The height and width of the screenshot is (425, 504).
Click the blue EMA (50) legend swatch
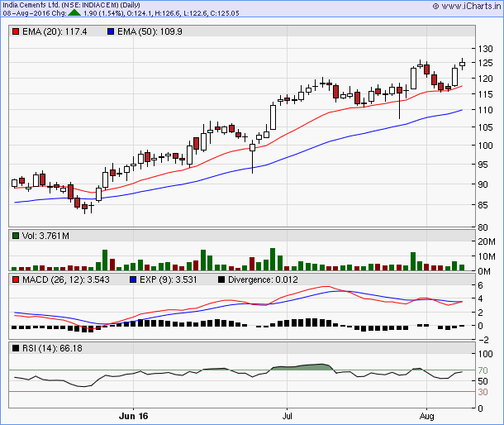pos(111,31)
